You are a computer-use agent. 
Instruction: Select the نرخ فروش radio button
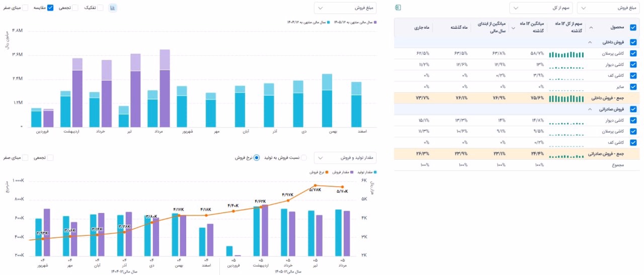(x=257, y=158)
